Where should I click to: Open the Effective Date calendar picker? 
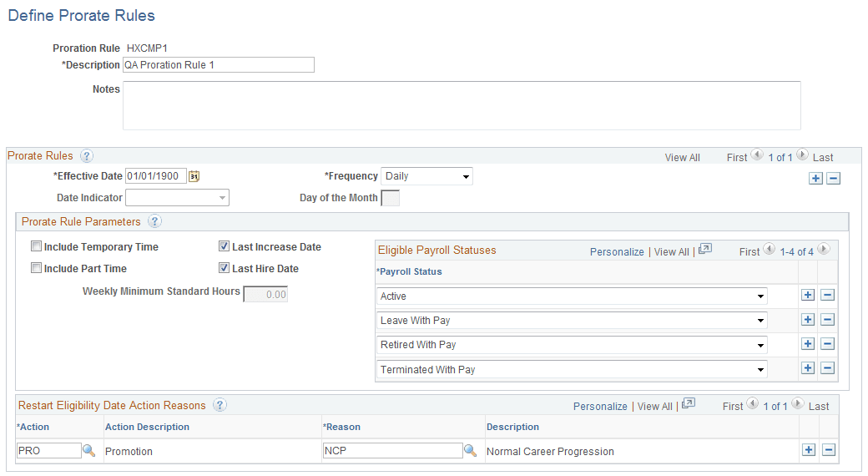[194, 176]
